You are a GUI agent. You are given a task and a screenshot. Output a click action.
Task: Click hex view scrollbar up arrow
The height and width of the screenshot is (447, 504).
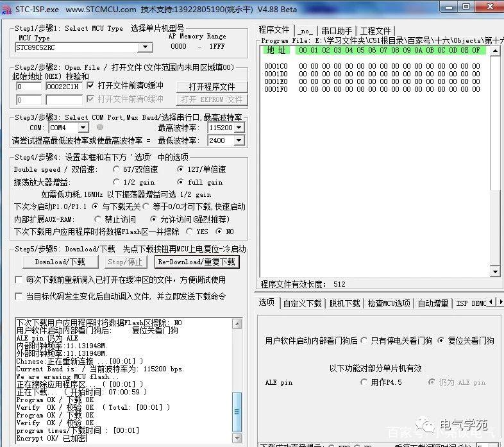[x=495, y=51]
